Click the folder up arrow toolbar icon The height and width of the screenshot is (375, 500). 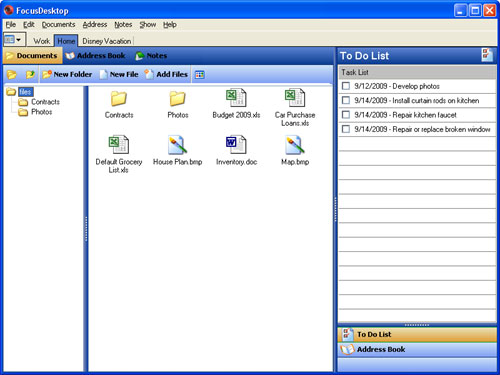pos(30,74)
